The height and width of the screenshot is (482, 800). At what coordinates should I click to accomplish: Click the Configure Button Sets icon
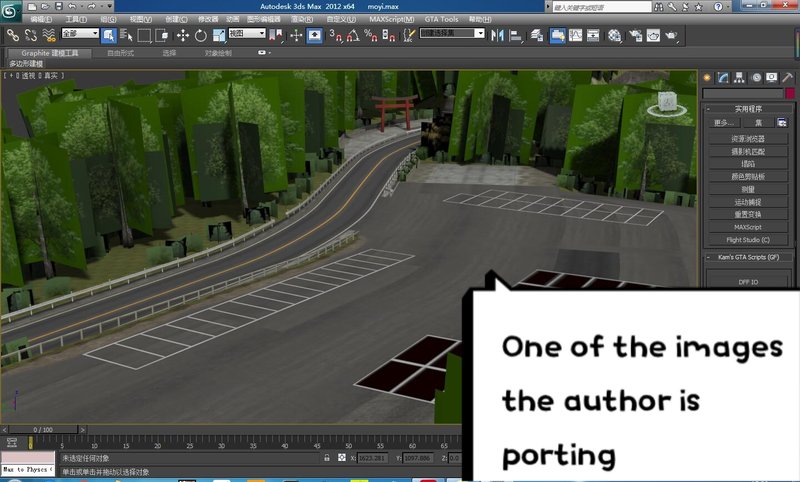[782, 122]
